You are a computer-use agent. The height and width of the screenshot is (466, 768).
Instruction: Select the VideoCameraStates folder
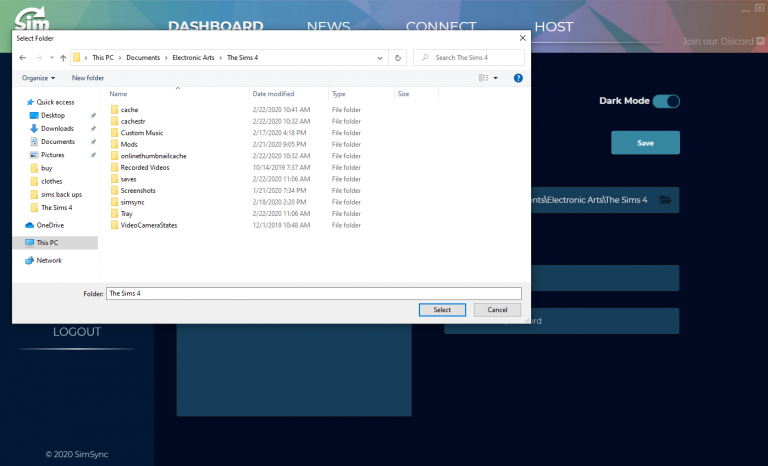tap(148, 225)
